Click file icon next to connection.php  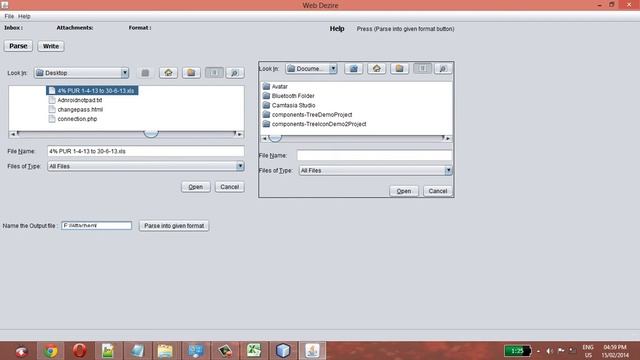[x=52, y=119]
